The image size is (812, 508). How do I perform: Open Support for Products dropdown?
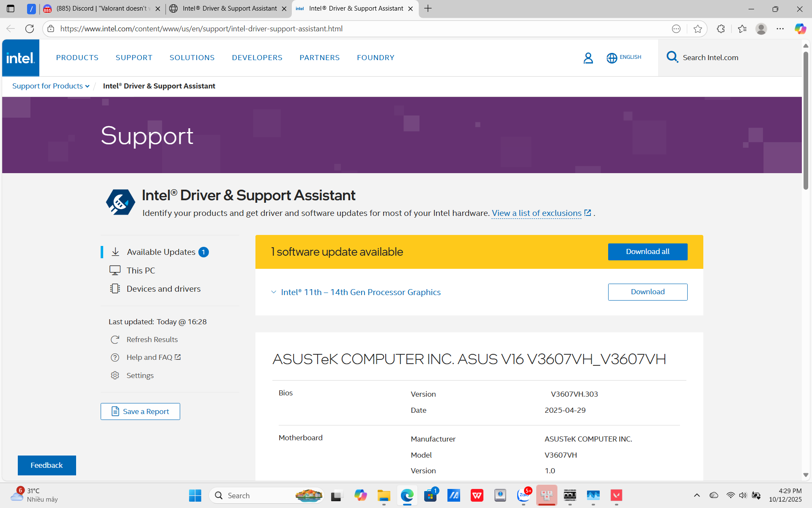tap(51, 86)
